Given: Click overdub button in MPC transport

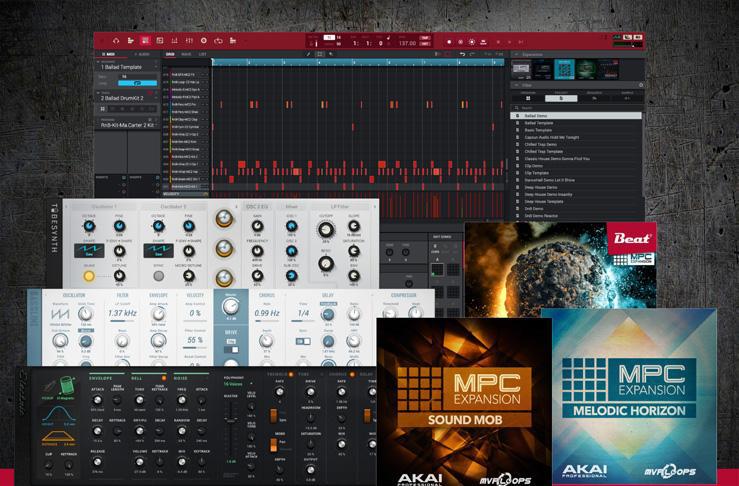Looking at the screenshot, I should tap(461, 42).
